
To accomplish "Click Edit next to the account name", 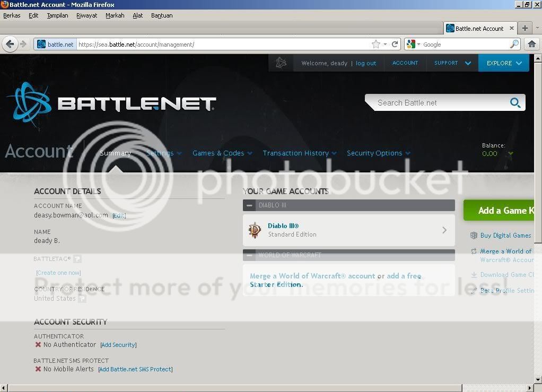I will (119, 216).
